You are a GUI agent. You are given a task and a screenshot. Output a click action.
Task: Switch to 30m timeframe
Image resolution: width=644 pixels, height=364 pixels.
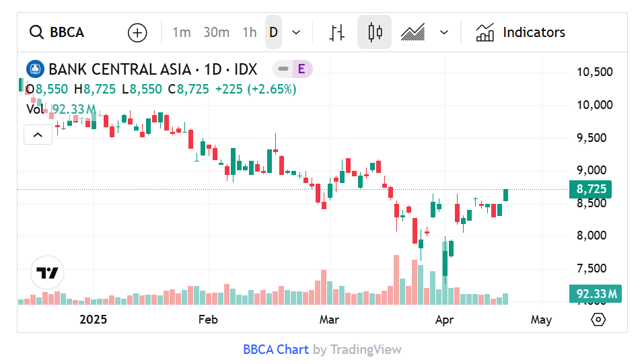[216, 32]
